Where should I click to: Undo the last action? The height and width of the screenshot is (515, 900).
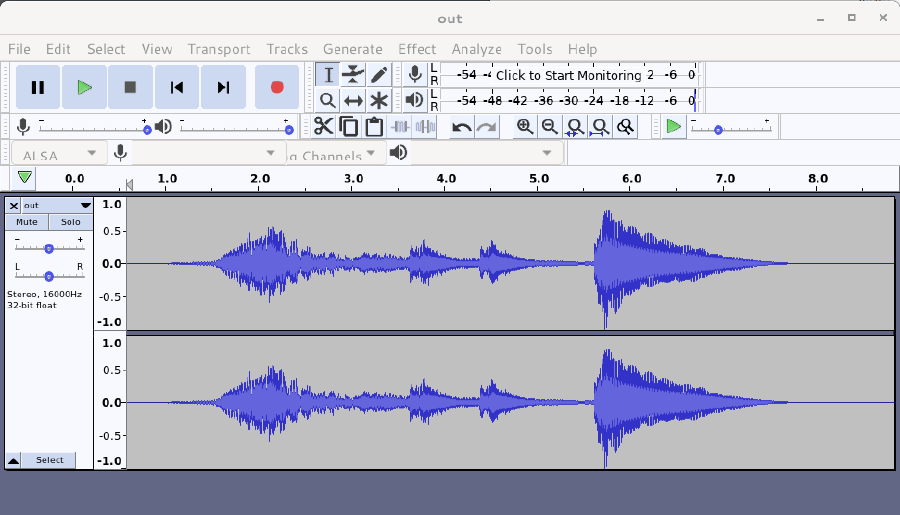click(461, 126)
